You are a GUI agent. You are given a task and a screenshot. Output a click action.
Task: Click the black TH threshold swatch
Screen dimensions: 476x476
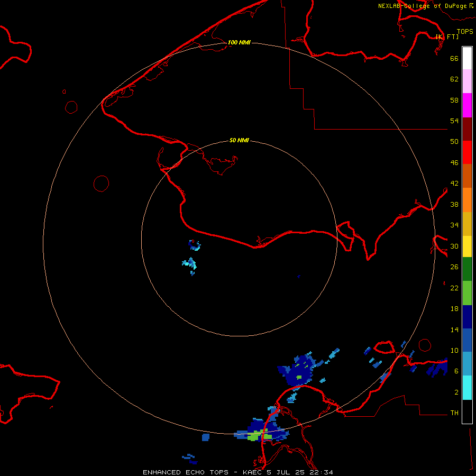pyautogui.click(x=467, y=411)
